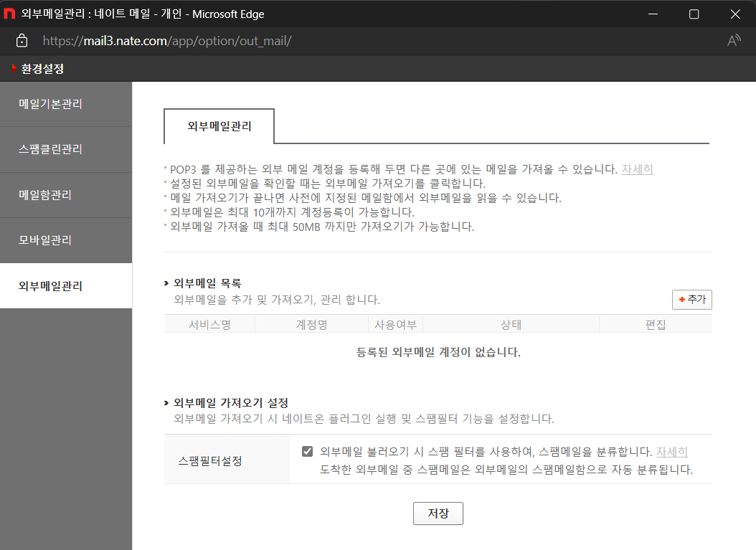Screen dimensions: 756x550
Task: Uncheck 외부메일 불러오기 spam sorting option
Action: pos(307,451)
